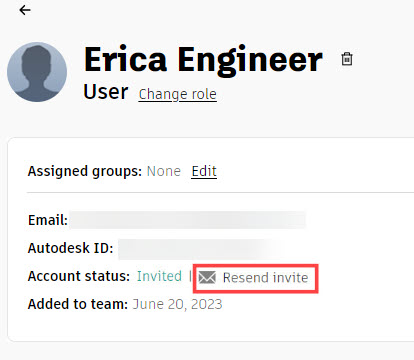Delete user with the trash can icon
The image size is (414, 360).
click(x=347, y=59)
